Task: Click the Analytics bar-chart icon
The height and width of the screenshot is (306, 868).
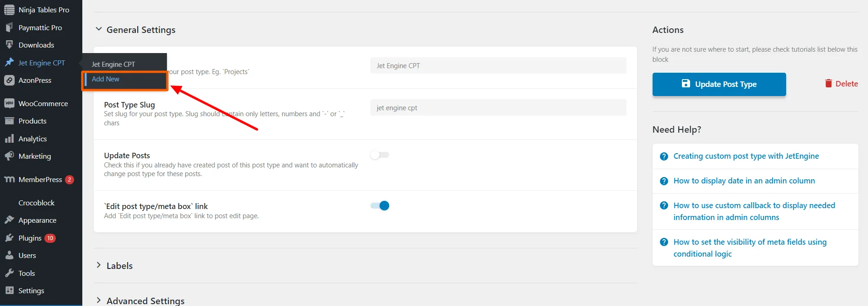Action: [x=9, y=139]
